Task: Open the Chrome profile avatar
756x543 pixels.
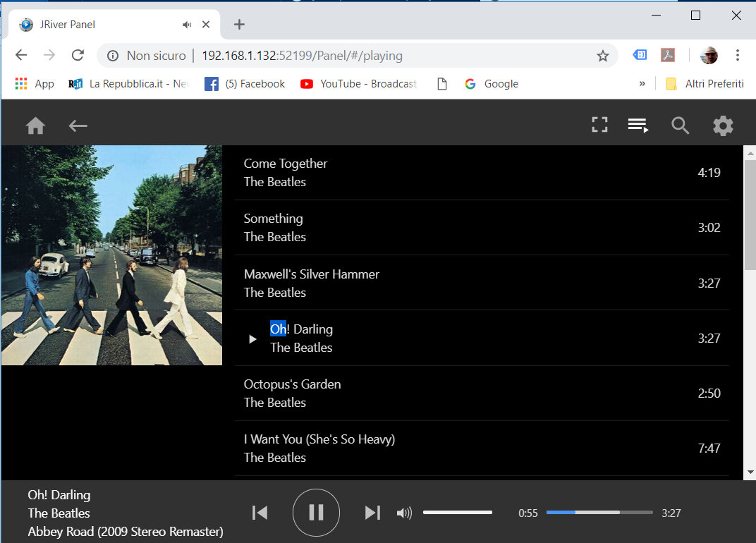Action: pyautogui.click(x=709, y=56)
